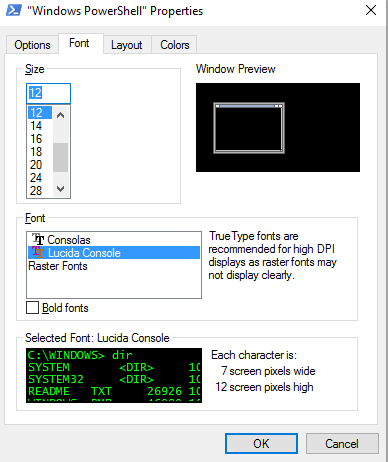
Task: Select the Lucida Console font
Action: pos(114,252)
